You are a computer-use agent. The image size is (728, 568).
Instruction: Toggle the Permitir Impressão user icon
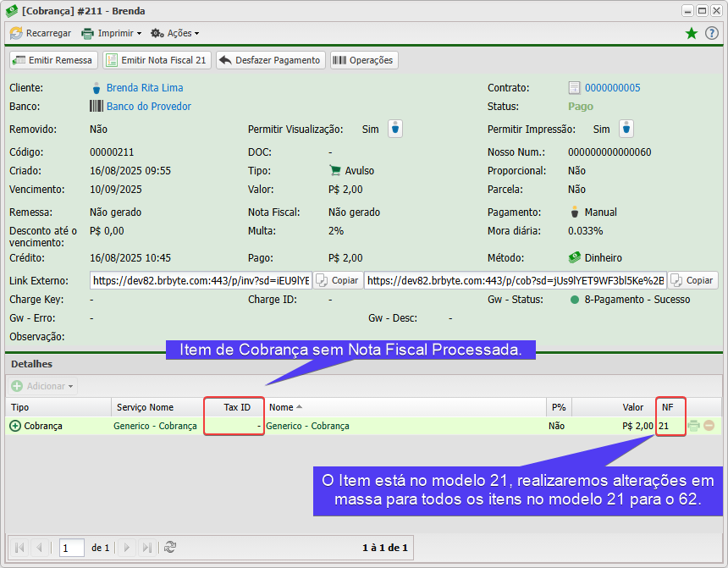(626, 129)
